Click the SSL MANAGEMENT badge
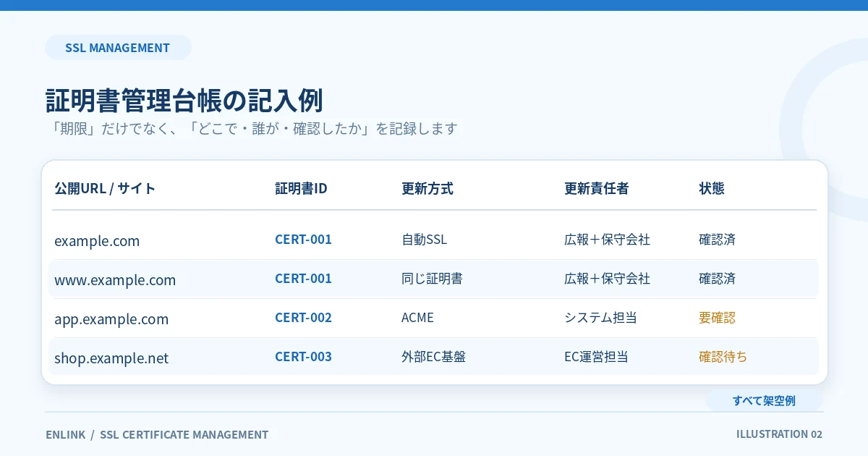Viewport: 868px width, 456px height. [118, 48]
